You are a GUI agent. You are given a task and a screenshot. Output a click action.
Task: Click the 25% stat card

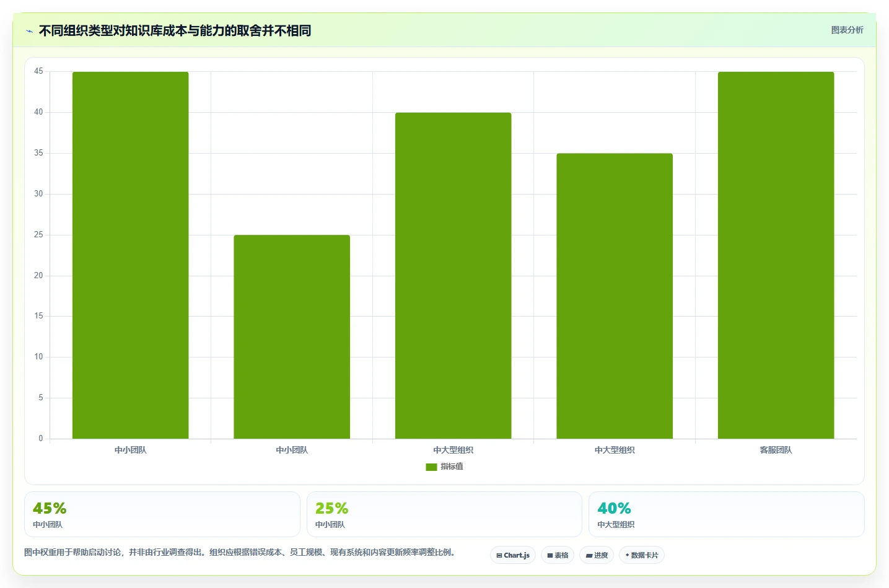(x=444, y=514)
